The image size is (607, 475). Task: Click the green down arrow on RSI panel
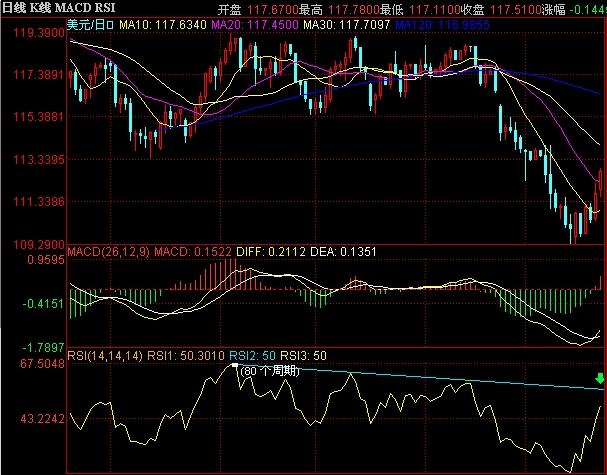pyautogui.click(x=600, y=378)
